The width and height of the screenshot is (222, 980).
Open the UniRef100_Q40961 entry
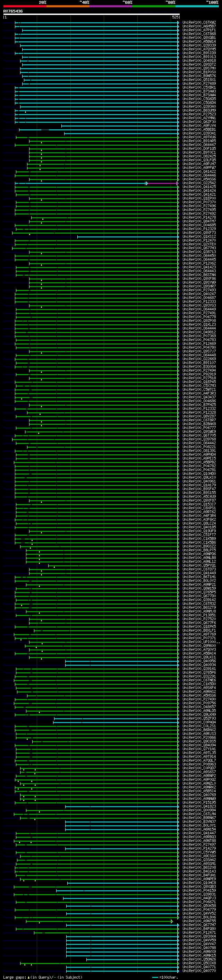tap(199, 481)
